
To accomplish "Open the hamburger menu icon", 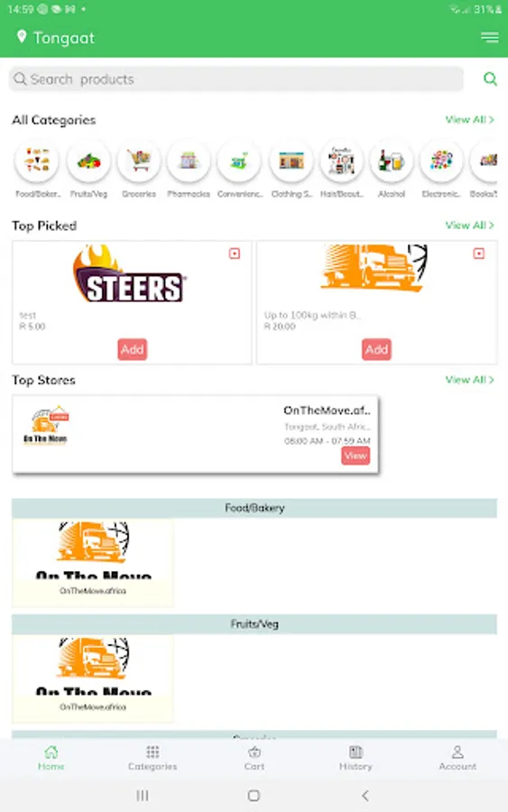I will click(x=489, y=37).
